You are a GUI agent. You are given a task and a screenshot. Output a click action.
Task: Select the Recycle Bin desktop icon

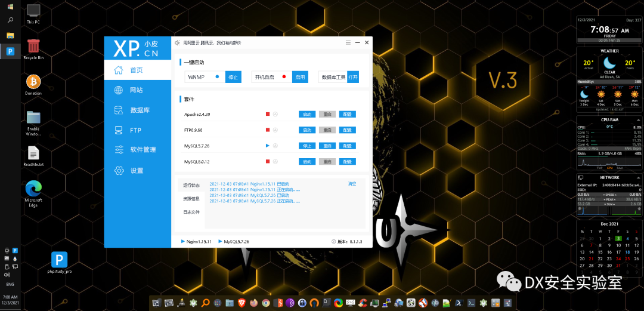click(x=33, y=50)
